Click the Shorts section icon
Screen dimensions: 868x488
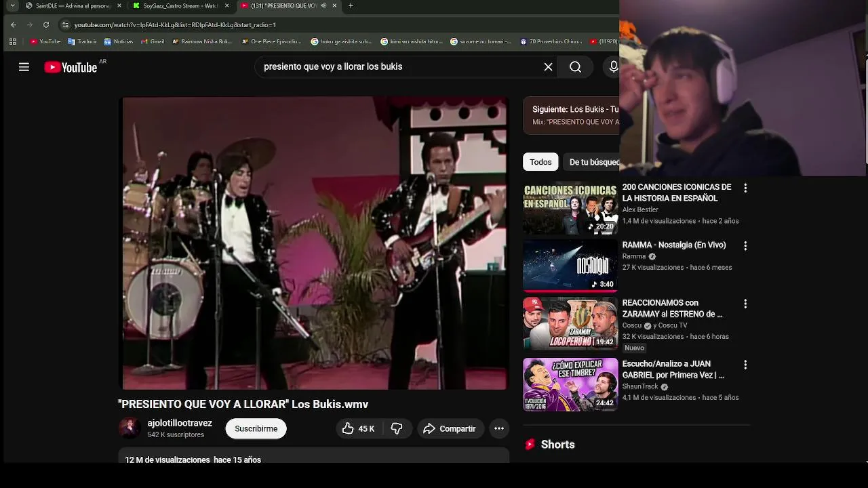pos(530,445)
